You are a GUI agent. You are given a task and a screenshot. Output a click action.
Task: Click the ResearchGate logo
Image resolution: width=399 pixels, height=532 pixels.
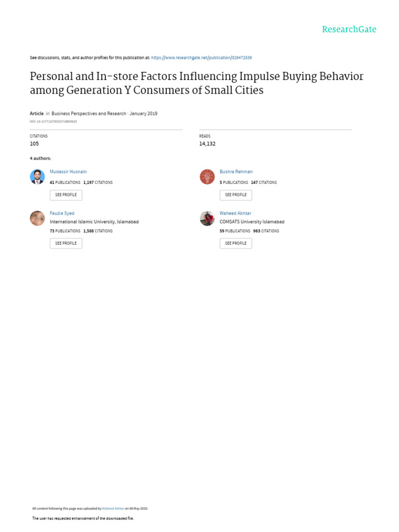pyautogui.click(x=349, y=30)
